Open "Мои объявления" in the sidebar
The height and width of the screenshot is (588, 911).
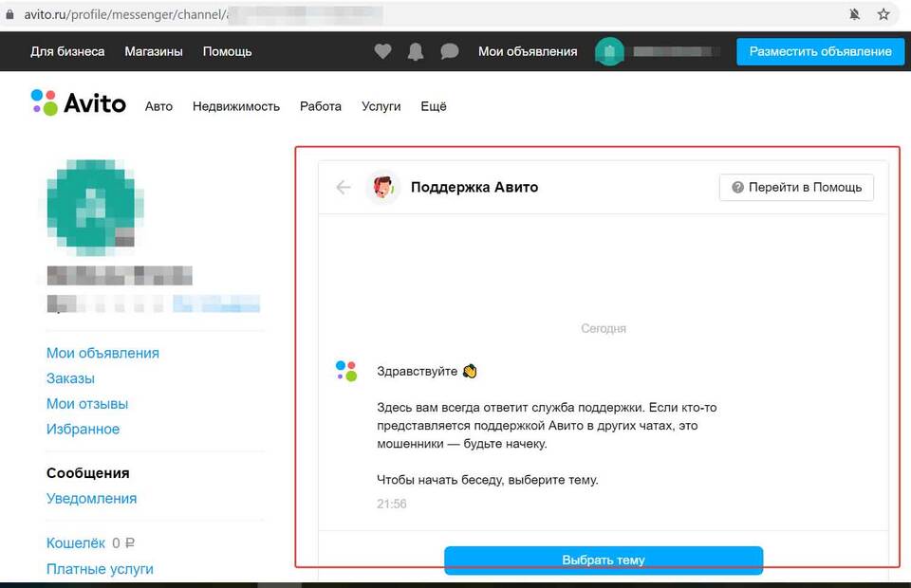[x=102, y=353]
